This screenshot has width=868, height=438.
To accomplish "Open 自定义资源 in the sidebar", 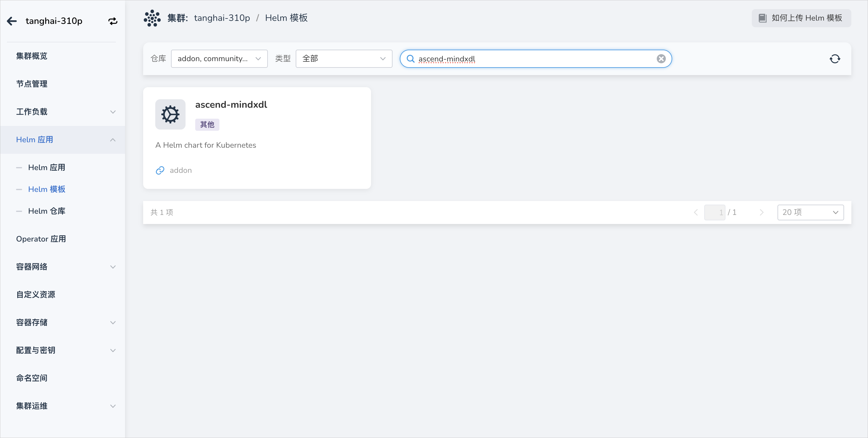I will (x=35, y=295).
